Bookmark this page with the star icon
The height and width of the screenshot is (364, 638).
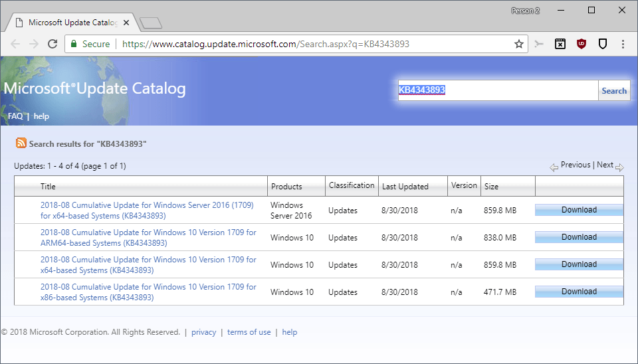519,44
